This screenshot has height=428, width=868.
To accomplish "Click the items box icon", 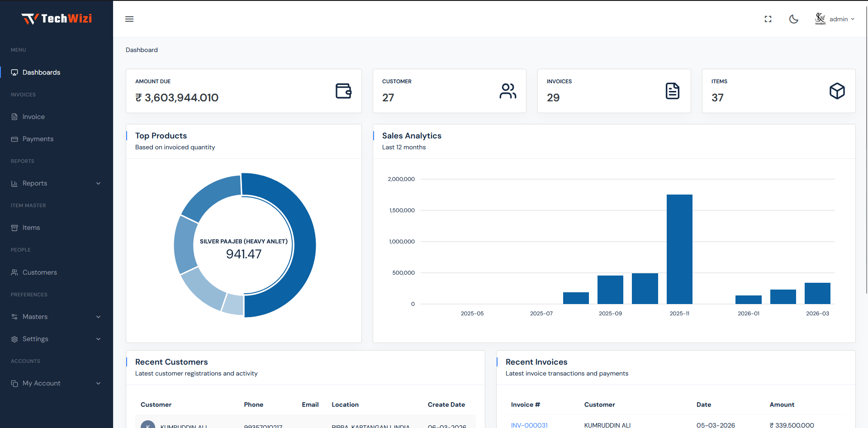I will pos(837,91).
